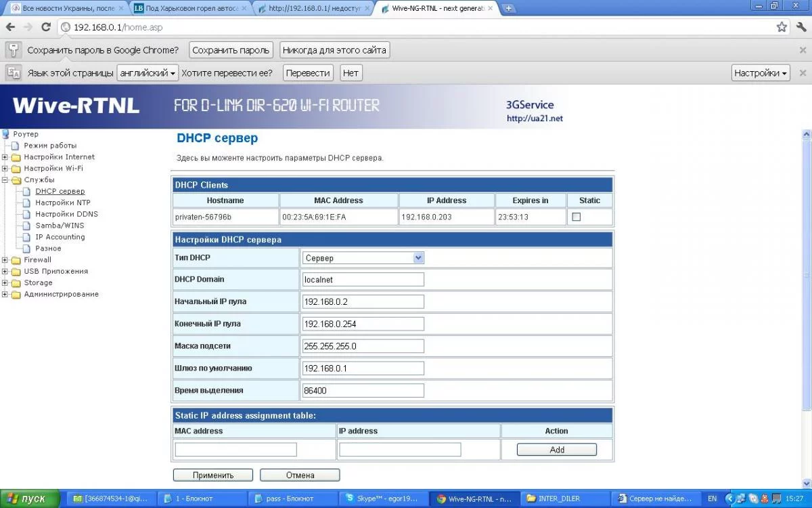Click the Windows Start button пуск
Screen dimensions: 812x508
(32, 499)
